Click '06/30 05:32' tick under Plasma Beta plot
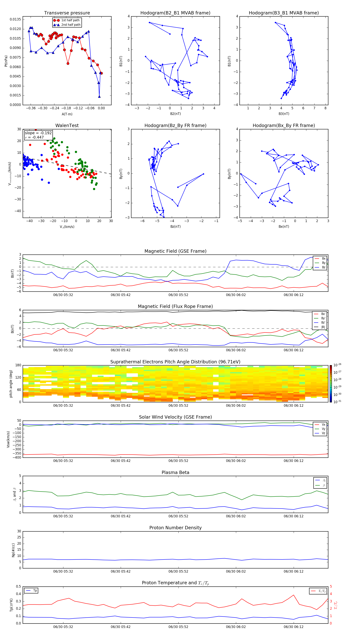Image resolution: width=351 pixels, height=644 pixels. (63, 516)
